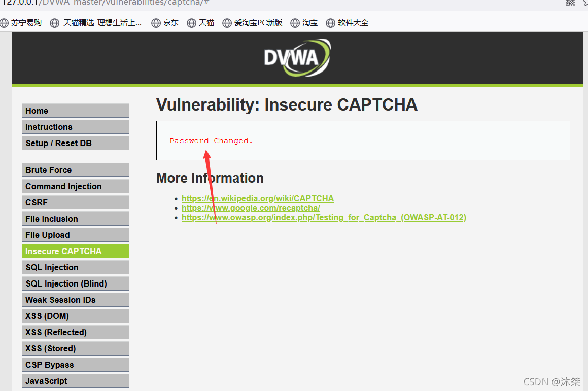The width and height of the screenshot is (588, 391).
Task: Open the XSS (Stored) page
Action: coord(76,348)
